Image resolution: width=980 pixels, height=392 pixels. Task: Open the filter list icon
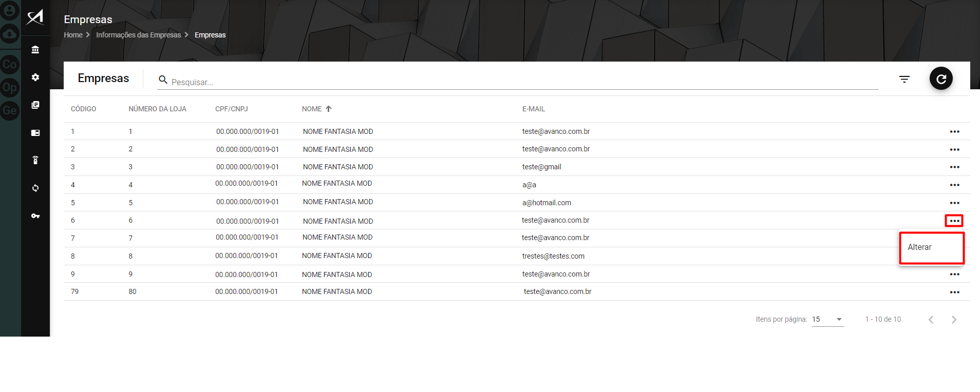(904, 79)
